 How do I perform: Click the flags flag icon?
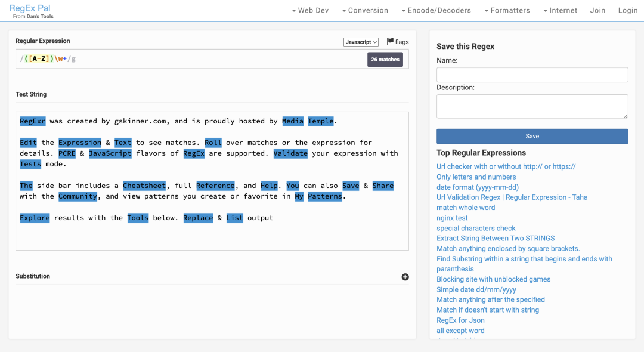tap(390, 42)
